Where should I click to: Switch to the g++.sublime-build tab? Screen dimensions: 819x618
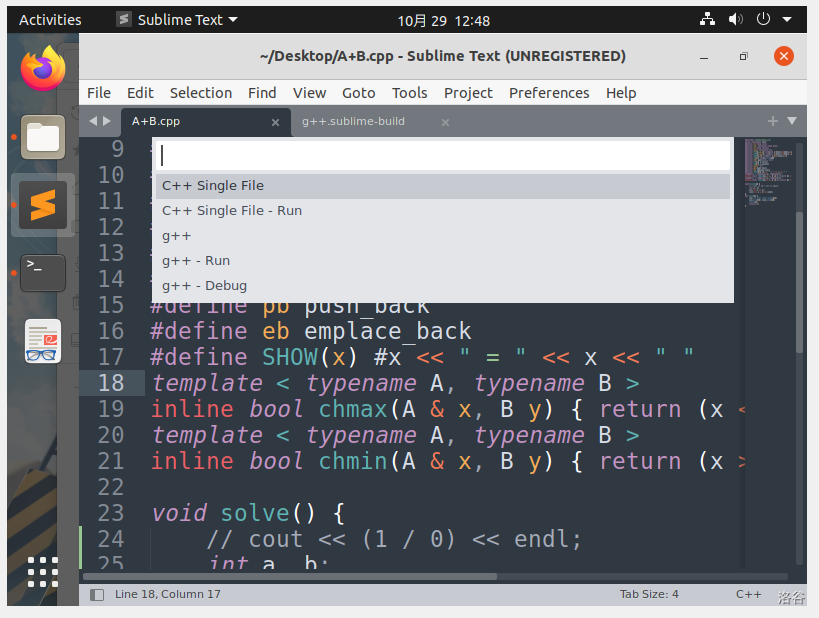tap(354, 122)
